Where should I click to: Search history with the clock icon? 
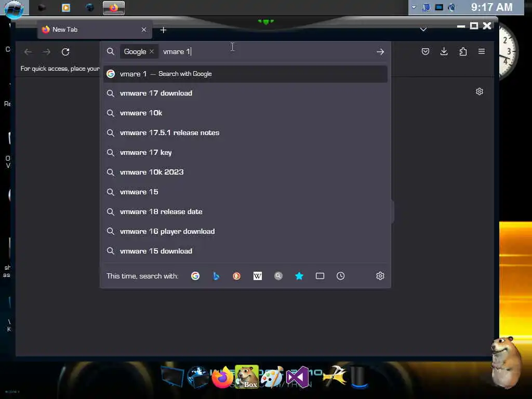(x=340, y=276)
